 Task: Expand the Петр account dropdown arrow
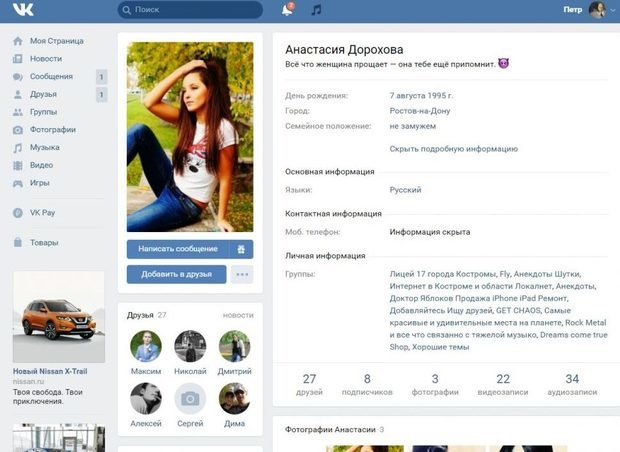click(x=613, y=10)
